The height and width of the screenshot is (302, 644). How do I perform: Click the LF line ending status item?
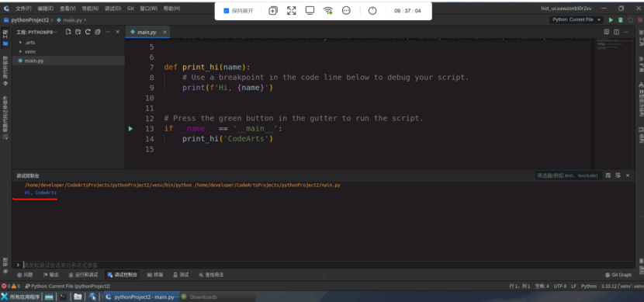tap(573, 286)
